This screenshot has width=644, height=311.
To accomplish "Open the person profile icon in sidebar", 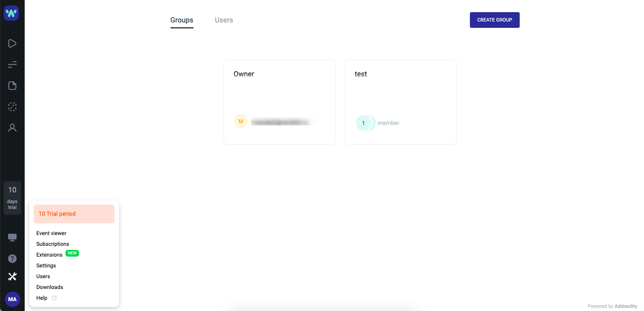I will 12,128.
